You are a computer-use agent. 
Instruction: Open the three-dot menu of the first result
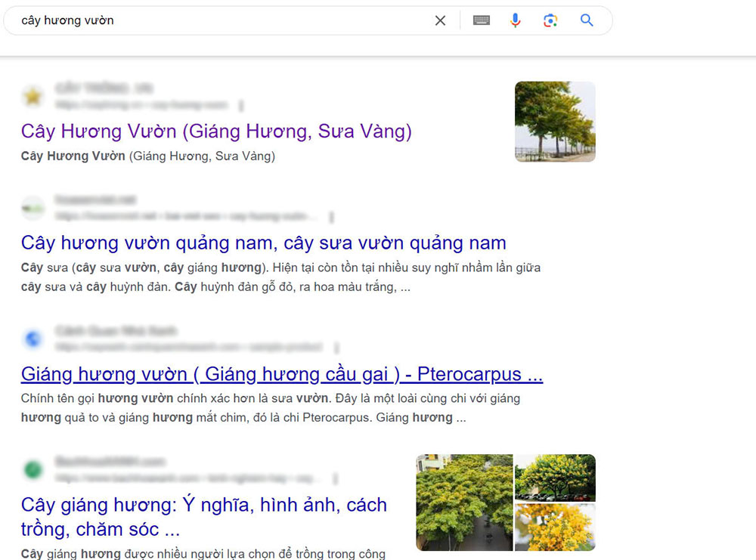coord(240,104)
